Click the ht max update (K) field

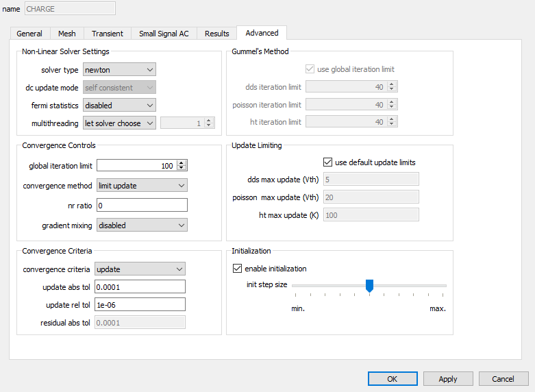coord(371,215)
